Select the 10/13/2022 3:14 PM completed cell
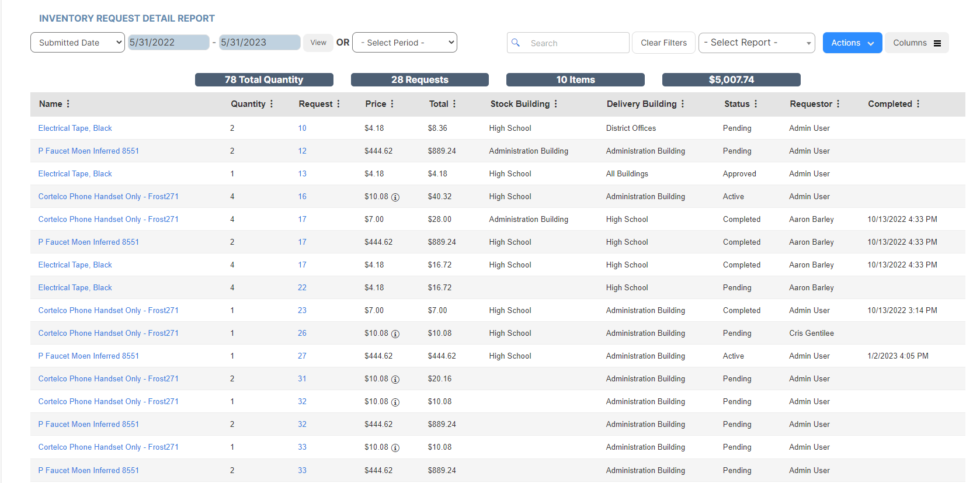 902,310
